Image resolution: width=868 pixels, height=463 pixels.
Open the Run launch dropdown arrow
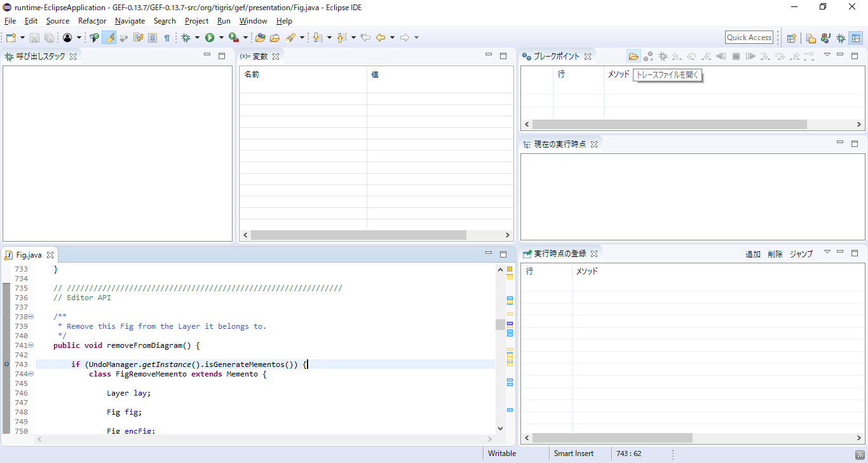pyautogui.click(x=221, y=38)
